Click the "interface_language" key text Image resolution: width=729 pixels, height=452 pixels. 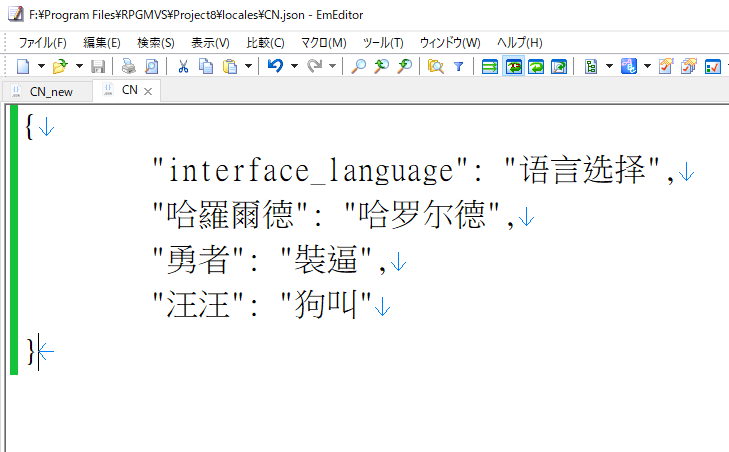(x=309, y=170)
